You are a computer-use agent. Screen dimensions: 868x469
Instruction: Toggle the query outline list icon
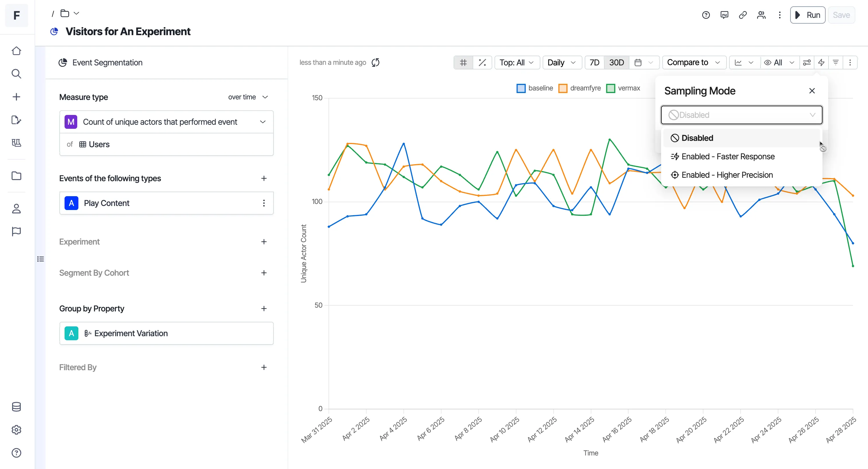coord(40,259)
